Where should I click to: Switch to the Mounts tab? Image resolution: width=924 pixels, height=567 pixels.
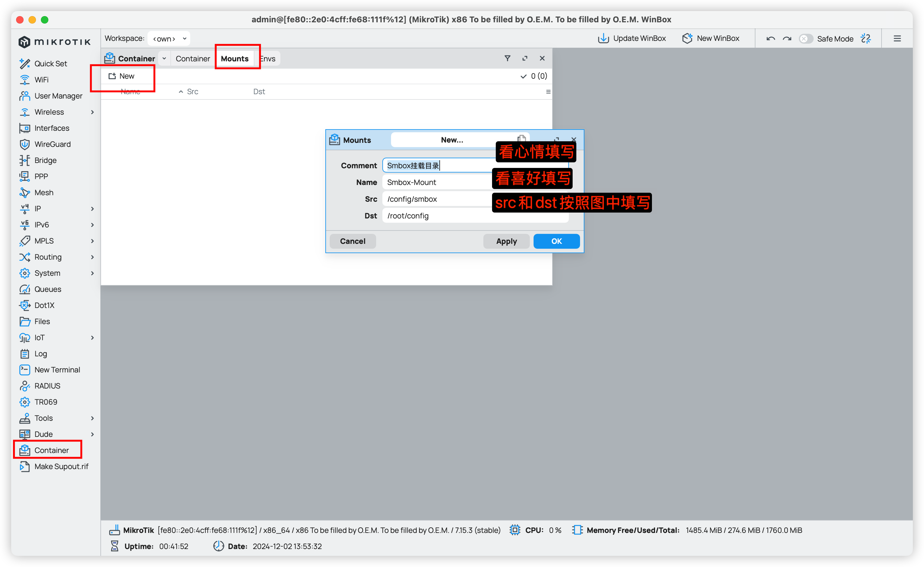pyautogui.click(x=235, y=59)
